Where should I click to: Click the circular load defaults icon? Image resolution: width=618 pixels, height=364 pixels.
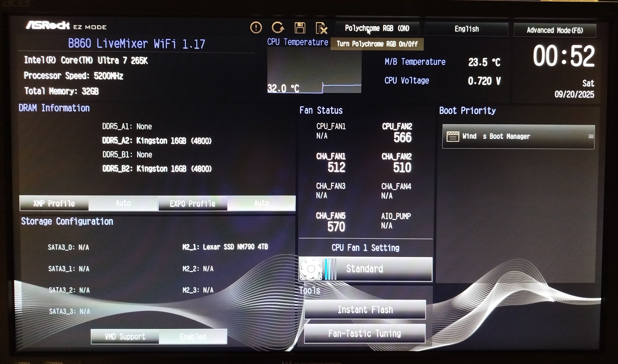click(x=278, y=28)
